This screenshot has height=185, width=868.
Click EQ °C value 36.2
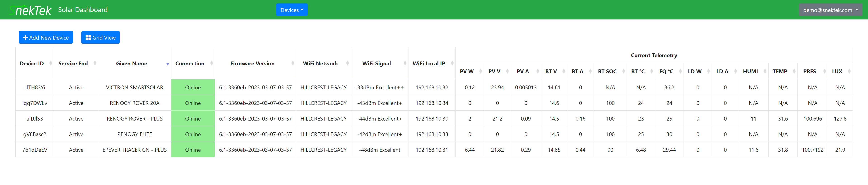click(x=669, y=87)
